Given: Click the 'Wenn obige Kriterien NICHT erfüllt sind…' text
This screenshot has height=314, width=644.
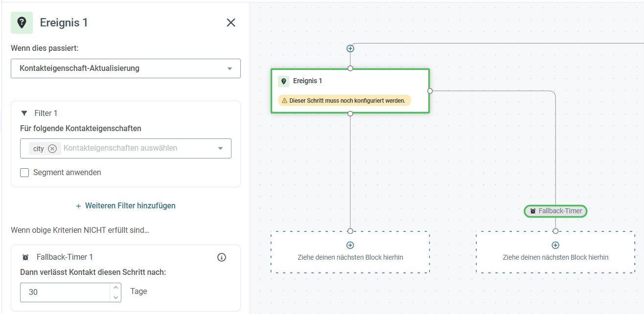Looking at the screenshot, I should pos(80,230).
